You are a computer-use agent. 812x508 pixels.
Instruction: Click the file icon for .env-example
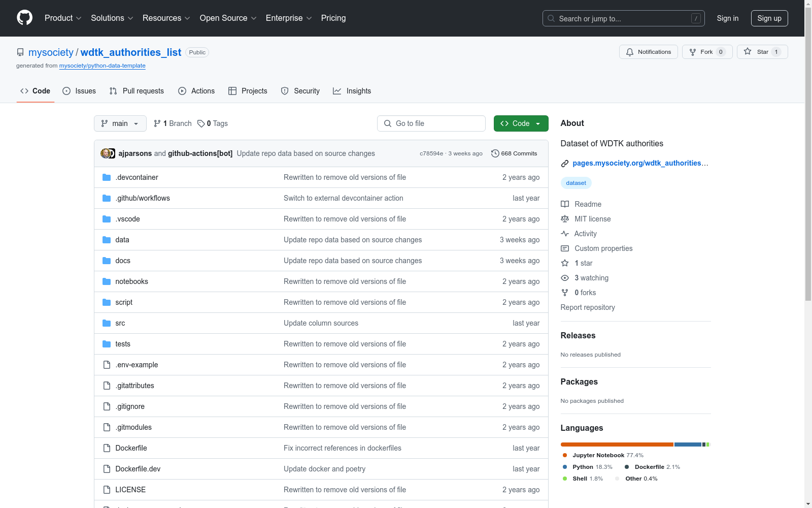pyautogui.click(x=107, y=365)
